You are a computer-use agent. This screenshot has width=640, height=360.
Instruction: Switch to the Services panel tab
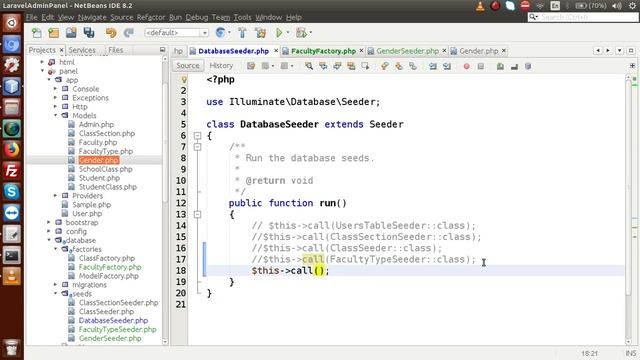pos(82,50)
